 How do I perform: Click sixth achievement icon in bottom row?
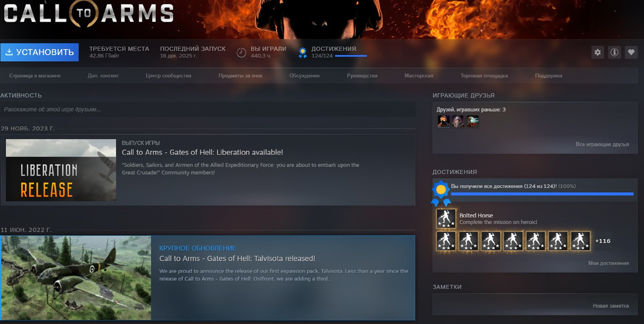[x=558, y=241]
